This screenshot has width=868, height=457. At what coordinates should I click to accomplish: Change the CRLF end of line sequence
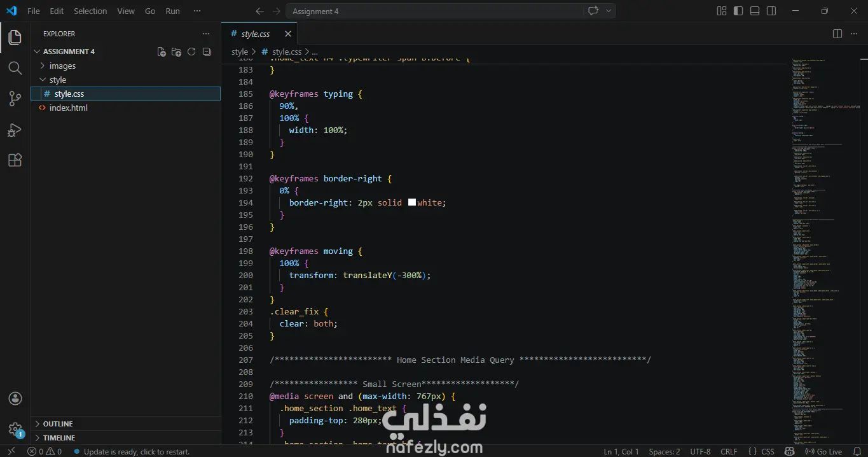tap(729, 451)
